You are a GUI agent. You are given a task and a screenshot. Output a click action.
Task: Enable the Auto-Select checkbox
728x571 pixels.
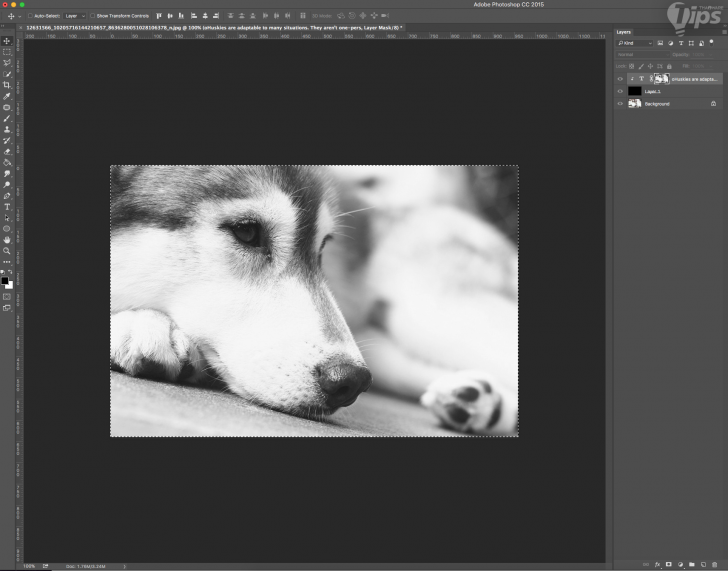(30, 16)
